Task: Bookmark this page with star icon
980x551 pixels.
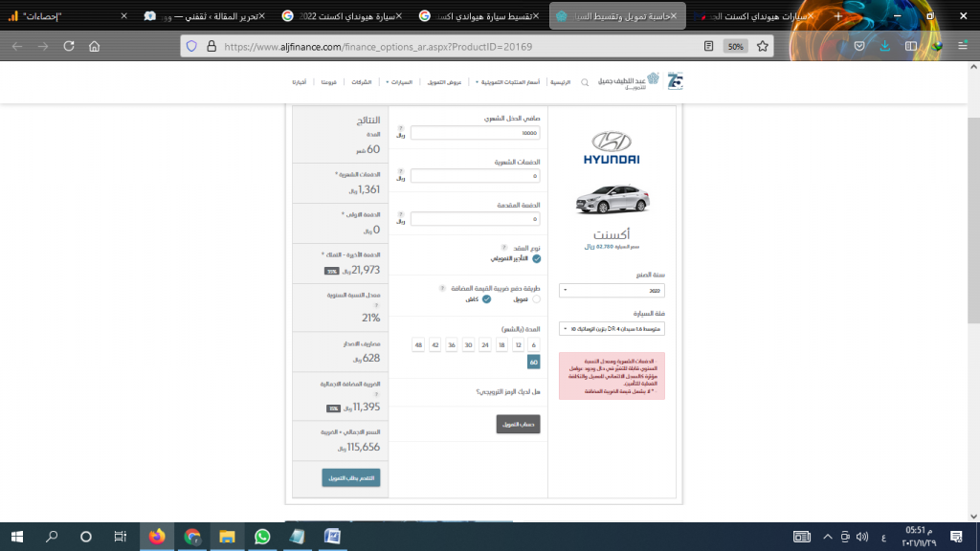Action: coord(763,46)
